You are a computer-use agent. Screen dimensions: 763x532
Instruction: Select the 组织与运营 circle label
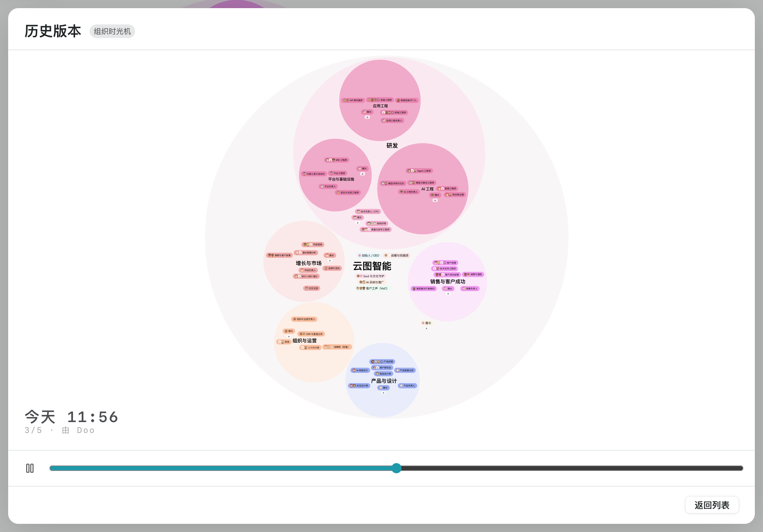point(304,341)
